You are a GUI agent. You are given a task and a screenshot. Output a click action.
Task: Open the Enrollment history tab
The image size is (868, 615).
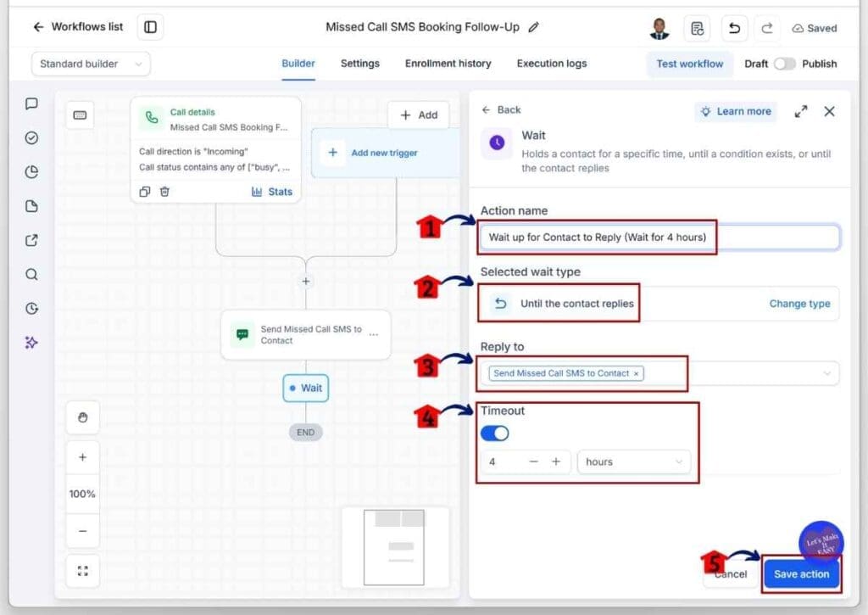click(x=448, y=64)
